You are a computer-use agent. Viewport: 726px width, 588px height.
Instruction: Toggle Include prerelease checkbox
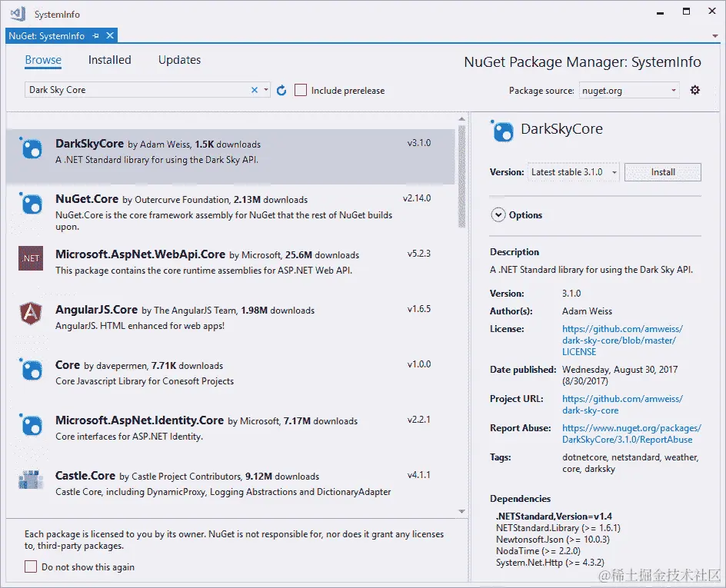[x=301, y=90]
